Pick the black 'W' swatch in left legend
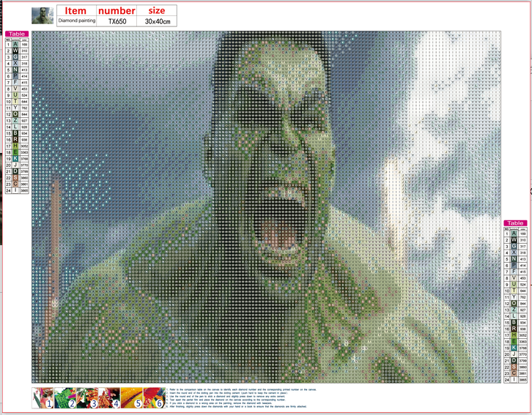The width and height of the screenshot is (532, 415). pos(16,51)
